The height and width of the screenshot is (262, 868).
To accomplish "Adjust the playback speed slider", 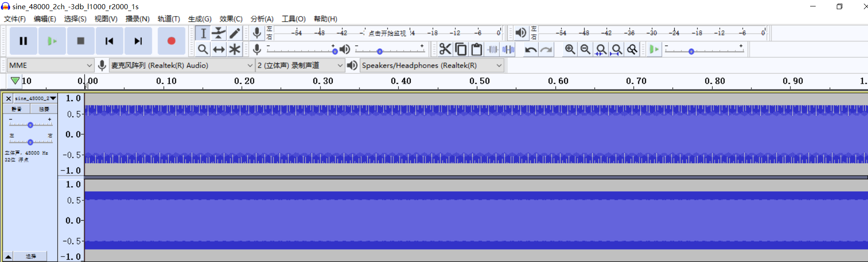I will tap(704, 50).
